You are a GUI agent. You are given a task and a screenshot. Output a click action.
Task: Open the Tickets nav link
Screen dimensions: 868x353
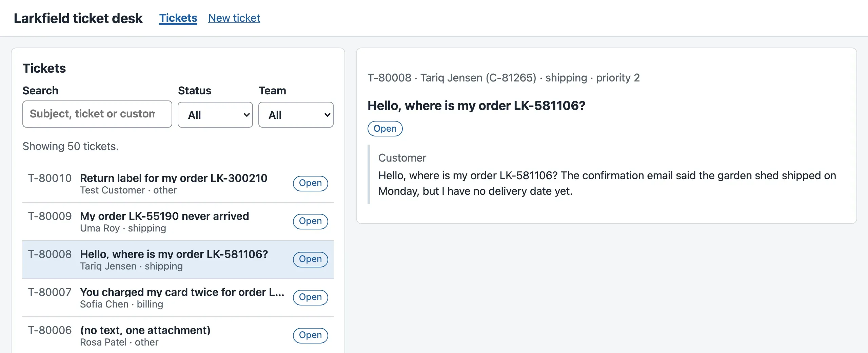click(178, 18)
